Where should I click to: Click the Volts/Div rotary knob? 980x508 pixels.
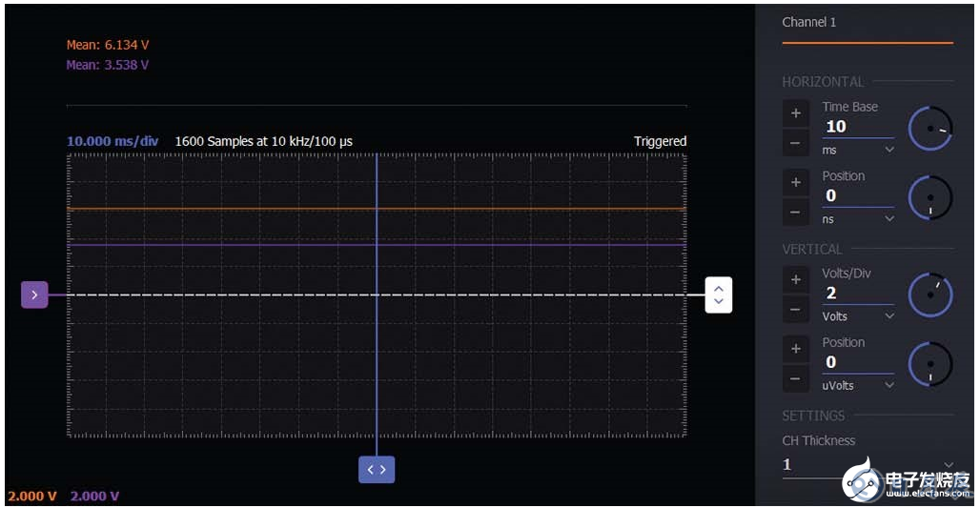pyautogui.click(x=929, y=295)
